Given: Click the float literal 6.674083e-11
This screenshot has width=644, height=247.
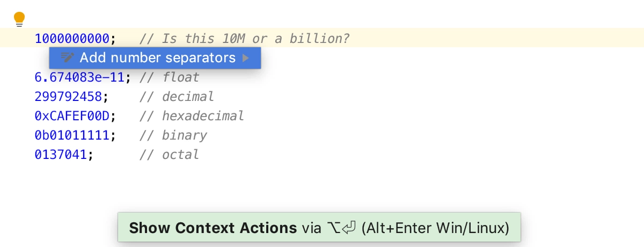Looking at the screenshot, I should [x=80, y=77].
